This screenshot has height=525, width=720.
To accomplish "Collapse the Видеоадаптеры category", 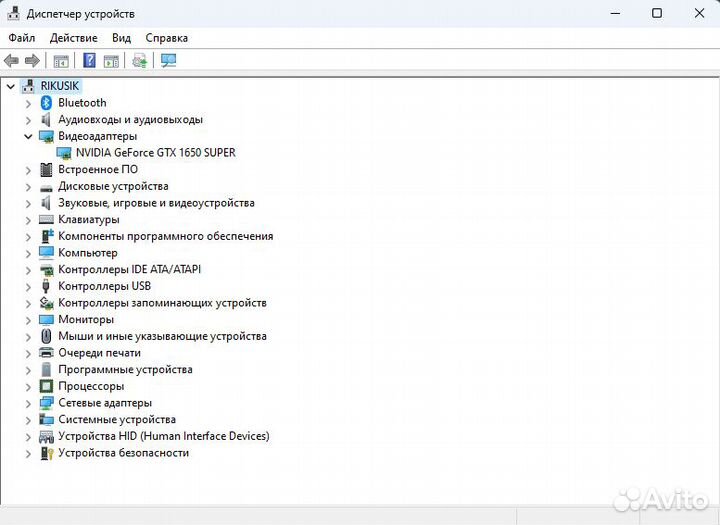I will click(x=28, y=136).
